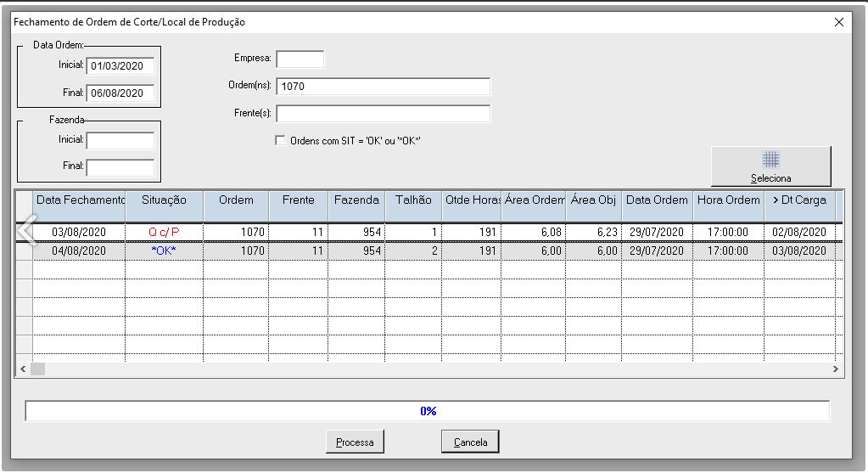Click the grid scrollbar left arrow
Screen dimensions: 868x473
coord(23,369)
